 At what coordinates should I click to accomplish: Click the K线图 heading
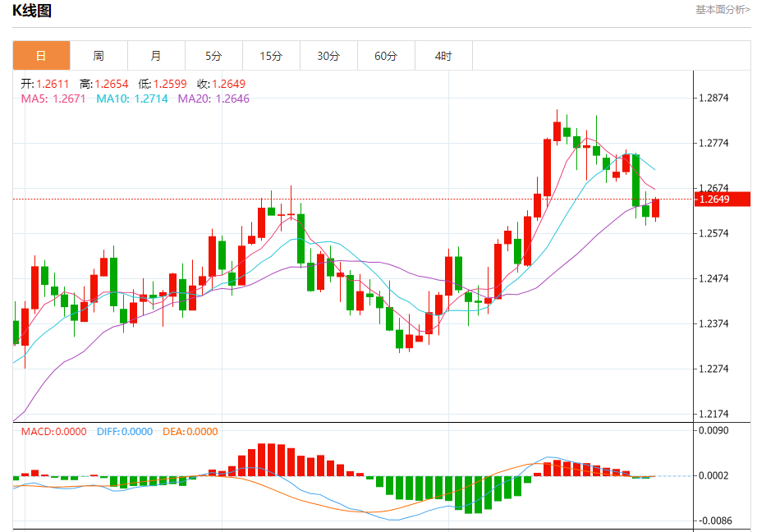coord(32,11)
